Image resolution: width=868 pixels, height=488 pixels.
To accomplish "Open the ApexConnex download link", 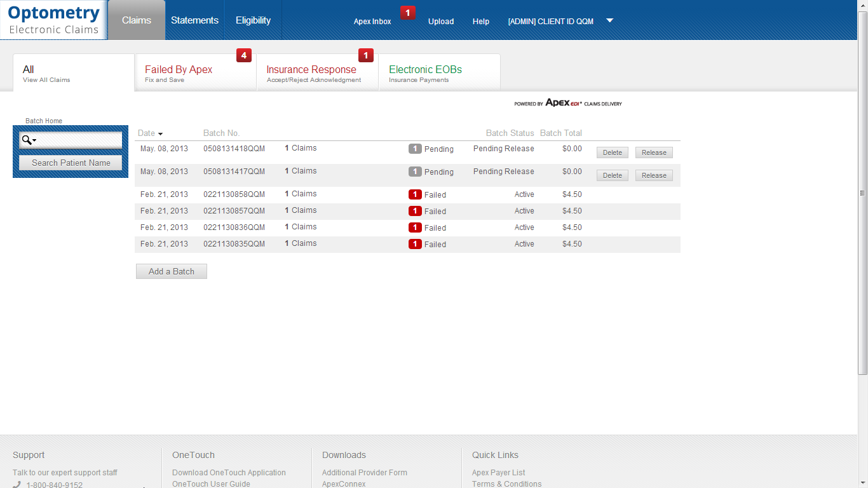I will (x=344, y=484).
